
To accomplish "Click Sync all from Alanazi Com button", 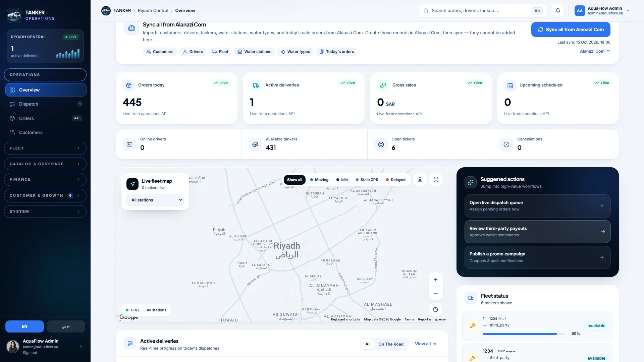I will (571, 29).
